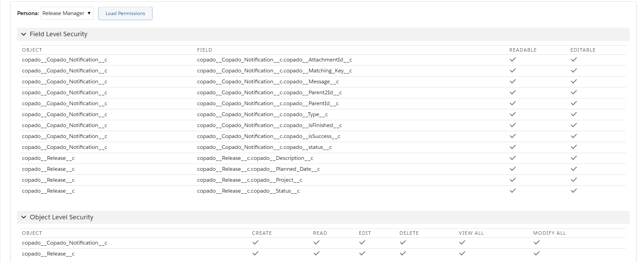
Task: Click Edit checkmark for Copado_Notification__c object
Action: 362,243
